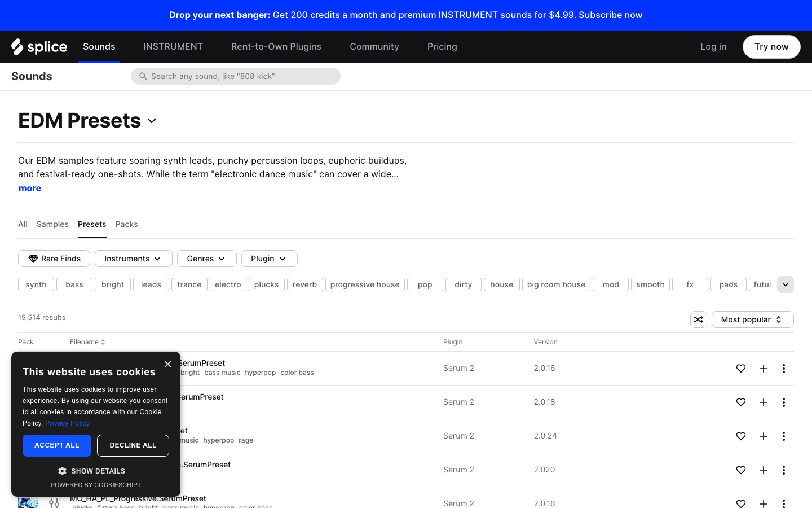Enable the big room house tag
The width and height of the screenshot is (812, 508).
556,284
